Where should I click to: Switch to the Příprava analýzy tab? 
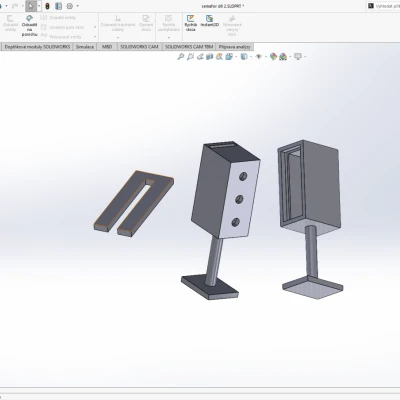234,47
